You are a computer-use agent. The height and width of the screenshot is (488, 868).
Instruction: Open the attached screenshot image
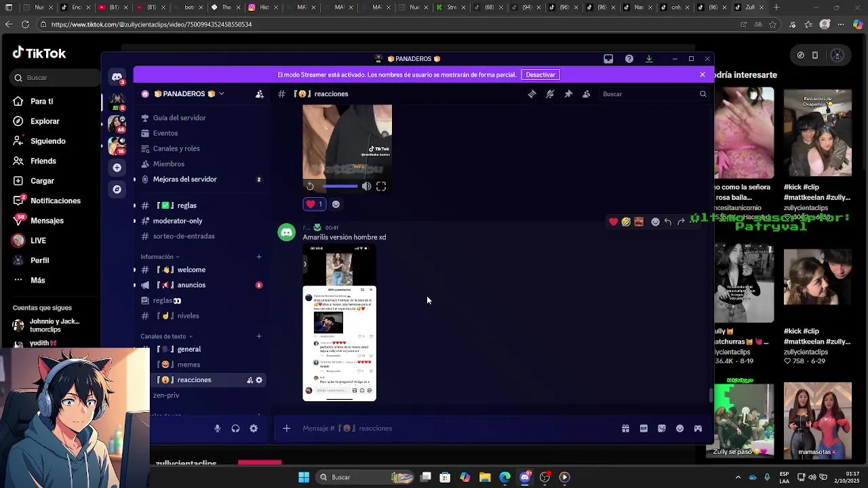pyautogui.click(x=339, y=323)
